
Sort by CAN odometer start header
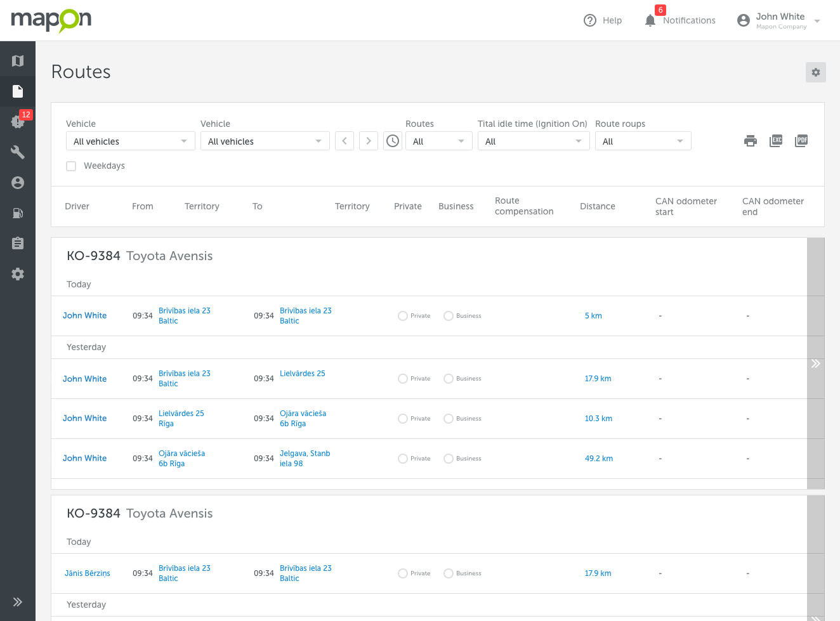tap(686, 206)
